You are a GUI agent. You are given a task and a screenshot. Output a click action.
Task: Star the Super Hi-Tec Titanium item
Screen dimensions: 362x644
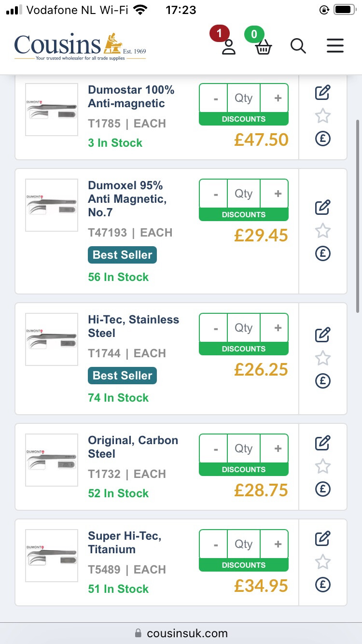coord(322,562)
